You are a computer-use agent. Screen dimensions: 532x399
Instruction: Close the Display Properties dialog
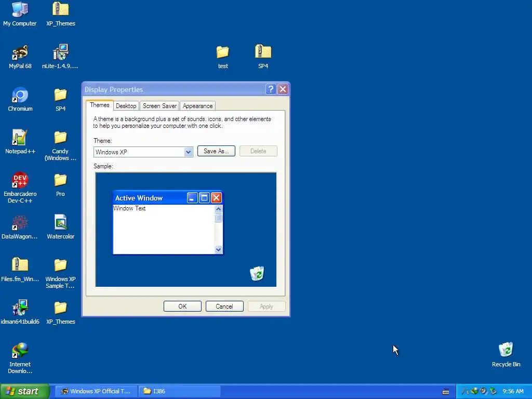point(283,89)
